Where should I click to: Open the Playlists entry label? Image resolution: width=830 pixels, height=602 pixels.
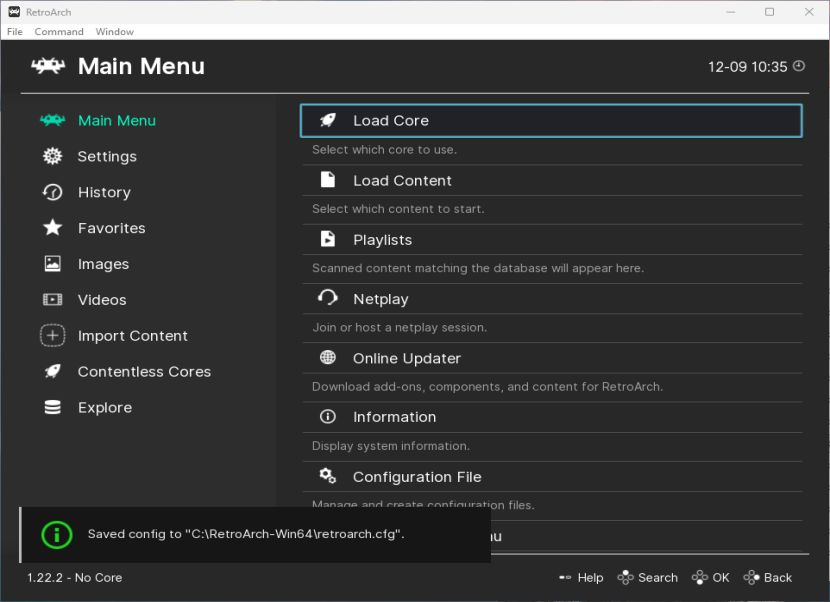click(x=383, y=240)
